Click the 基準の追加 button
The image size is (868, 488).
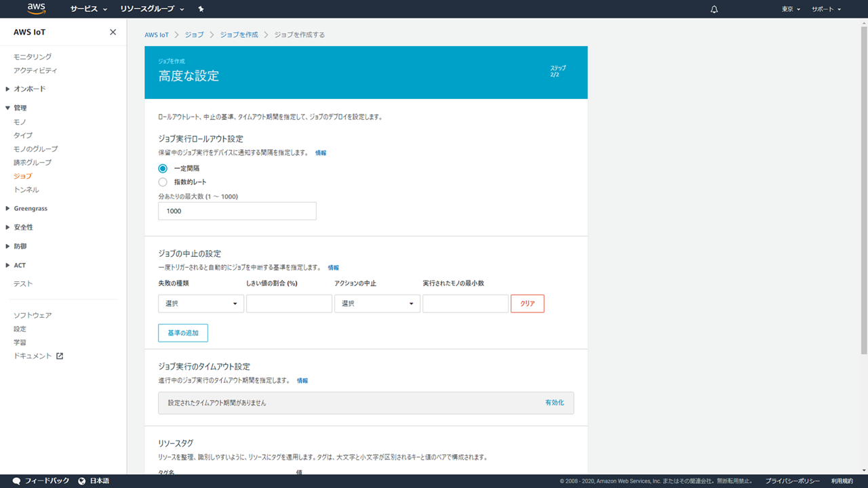(x=183, y=333)
